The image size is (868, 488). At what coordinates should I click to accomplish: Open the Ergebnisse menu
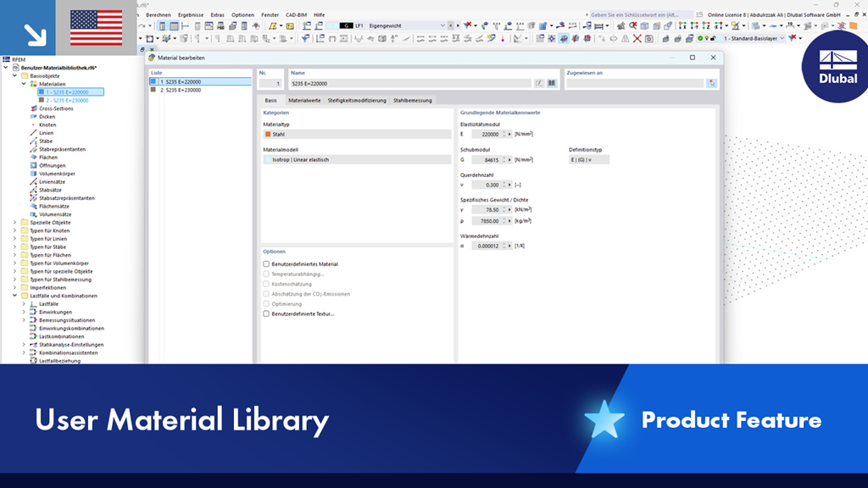pyautogui.click(x=191, y=15)
